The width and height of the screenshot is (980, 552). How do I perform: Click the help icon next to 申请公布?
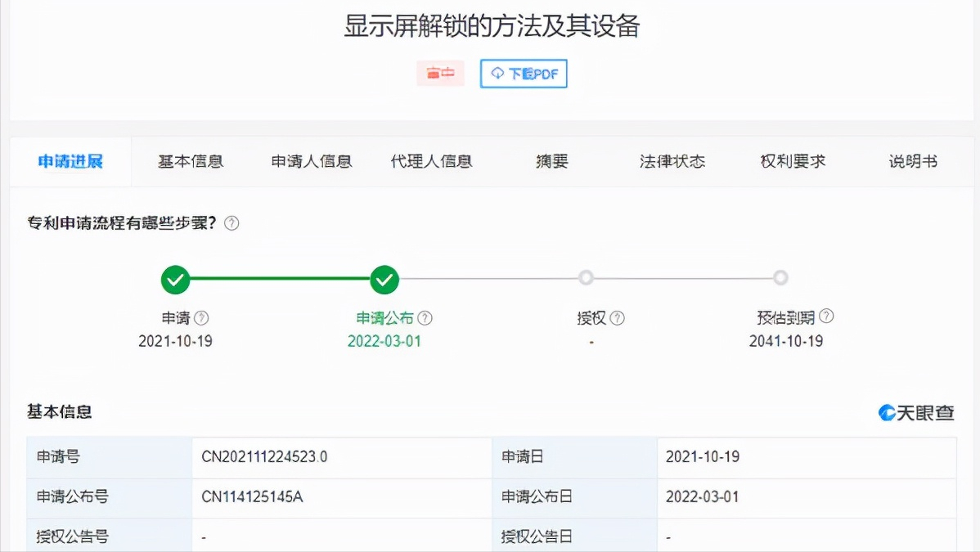tap(426, 318)
